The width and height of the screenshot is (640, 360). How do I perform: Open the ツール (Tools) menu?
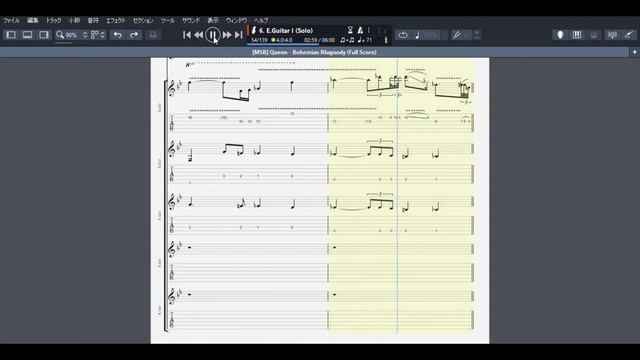pyautogui.click(x=167, y=20)
